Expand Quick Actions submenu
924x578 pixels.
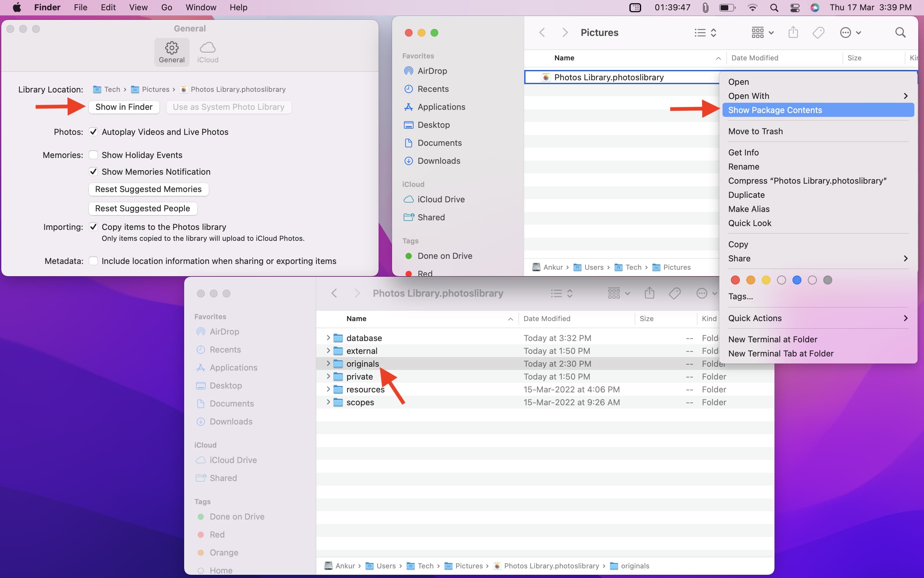pos(818,318)
